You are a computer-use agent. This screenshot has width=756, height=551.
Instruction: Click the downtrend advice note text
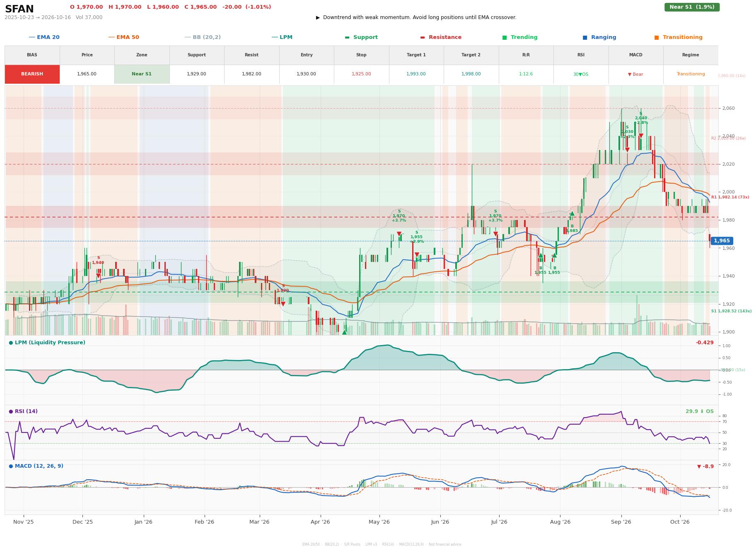click(x=416, y=17)
